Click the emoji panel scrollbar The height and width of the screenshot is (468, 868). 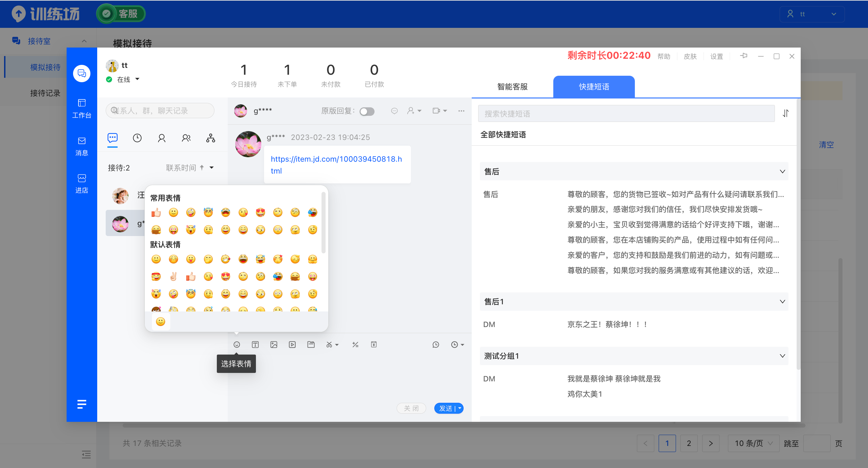[324, 222]
